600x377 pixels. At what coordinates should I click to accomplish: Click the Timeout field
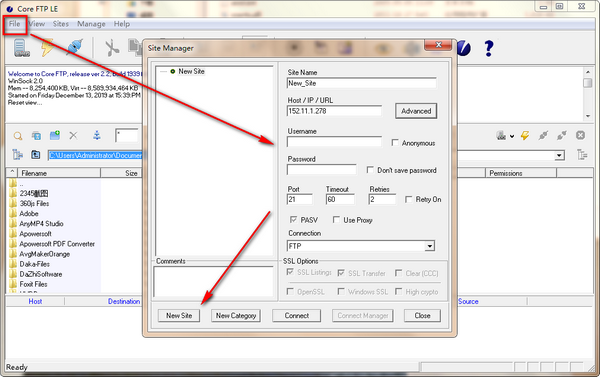click(340, 199)
